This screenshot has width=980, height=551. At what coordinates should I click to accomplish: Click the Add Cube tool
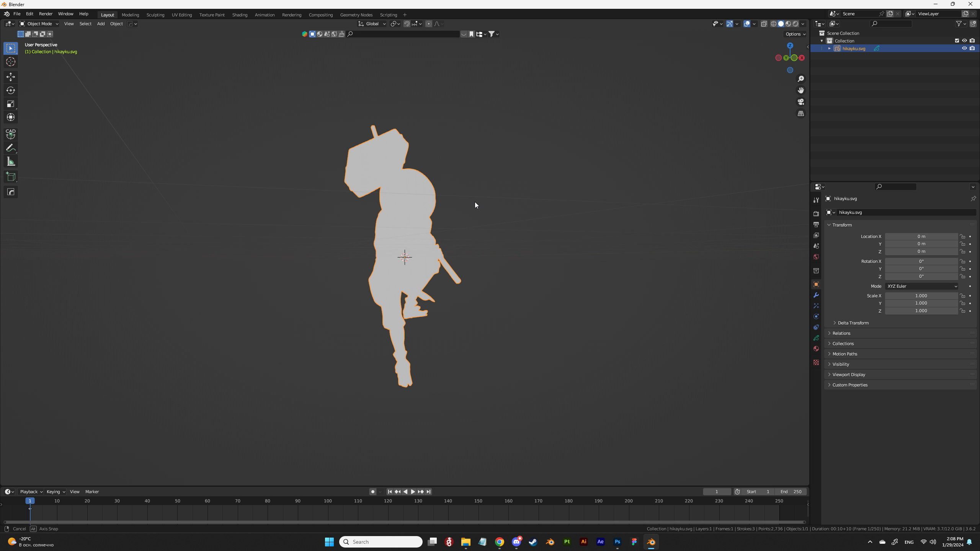click(x=11, y=177)
